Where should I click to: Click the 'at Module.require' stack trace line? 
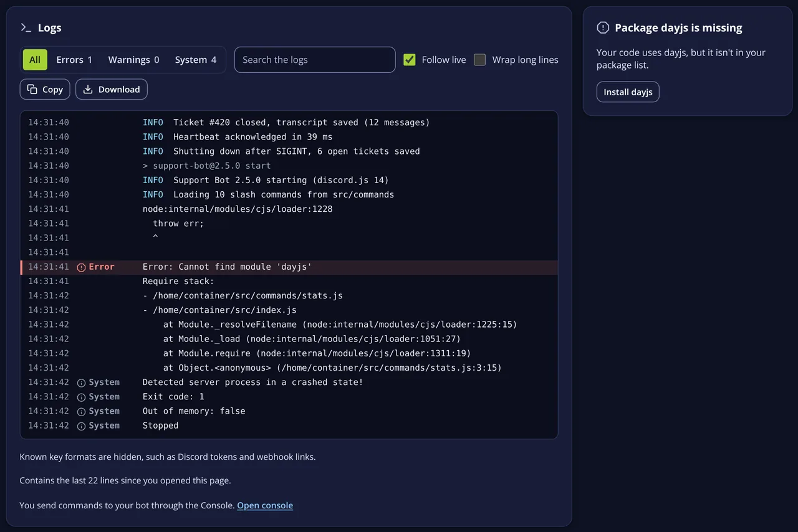(x=289, y=353)
